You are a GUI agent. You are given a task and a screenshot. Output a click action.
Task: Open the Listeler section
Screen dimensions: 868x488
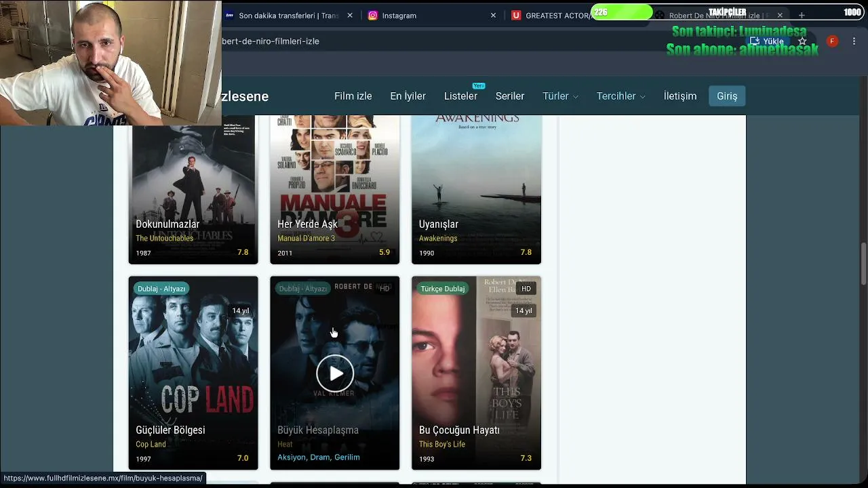(460, 96)
